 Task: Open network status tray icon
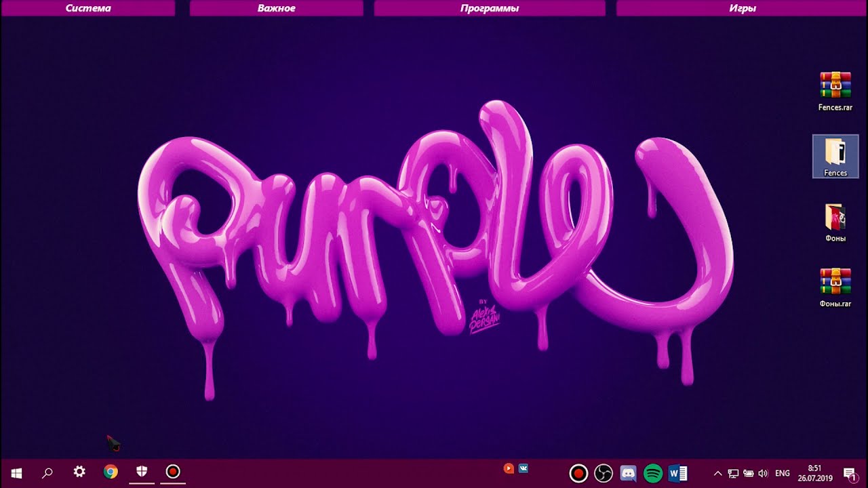point(733,473)
